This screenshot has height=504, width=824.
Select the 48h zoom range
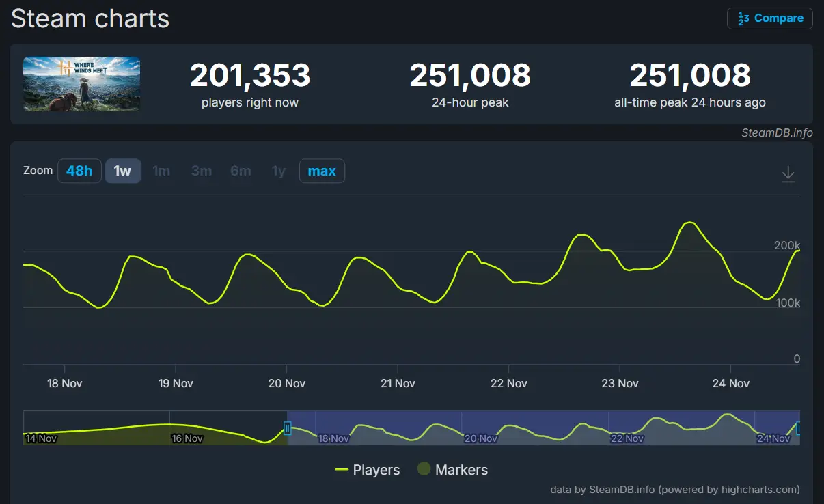pyautogui.click(x=79, y=171)
